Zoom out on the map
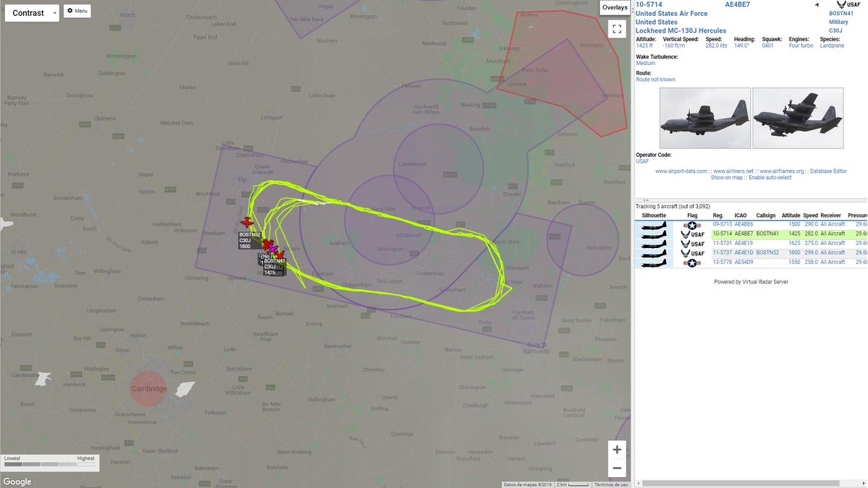The width and height of the screenshot is (868, 488). pos(616,468)
